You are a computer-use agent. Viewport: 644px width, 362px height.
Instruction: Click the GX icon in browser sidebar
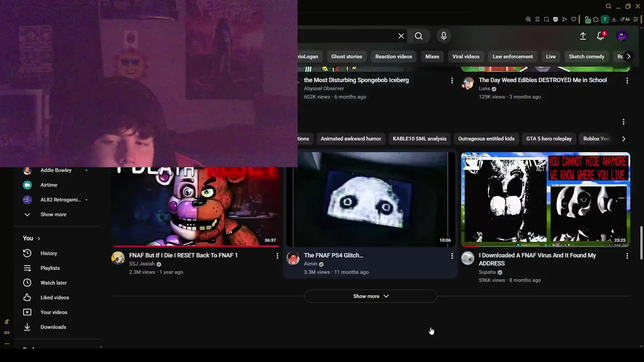tap(7, 332)
